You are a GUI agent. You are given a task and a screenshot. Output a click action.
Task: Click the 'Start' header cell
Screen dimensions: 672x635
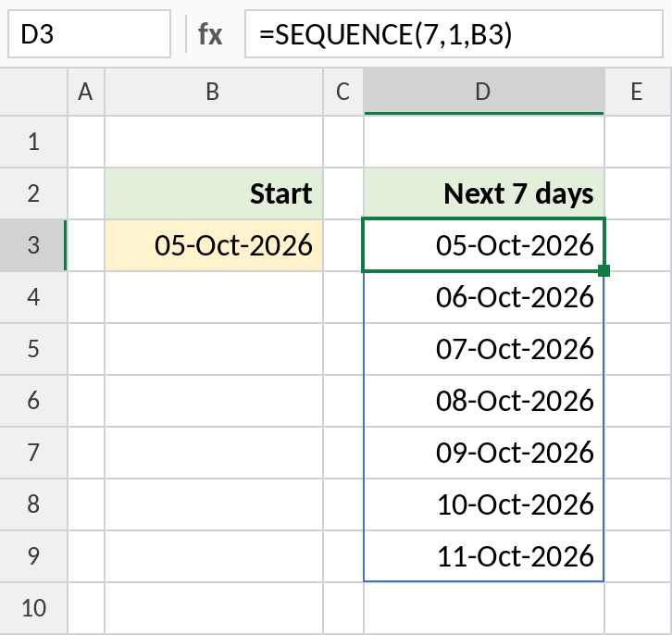pyautogui.click(x=214, y=193)
